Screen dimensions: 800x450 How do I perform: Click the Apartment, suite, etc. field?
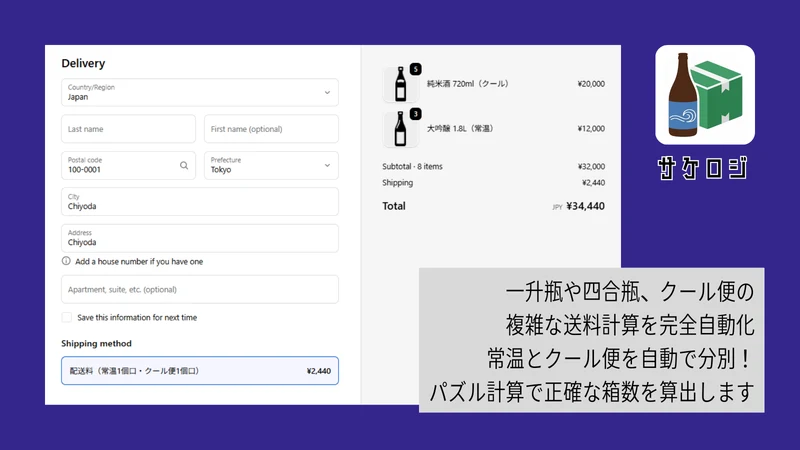pos(199,289)
